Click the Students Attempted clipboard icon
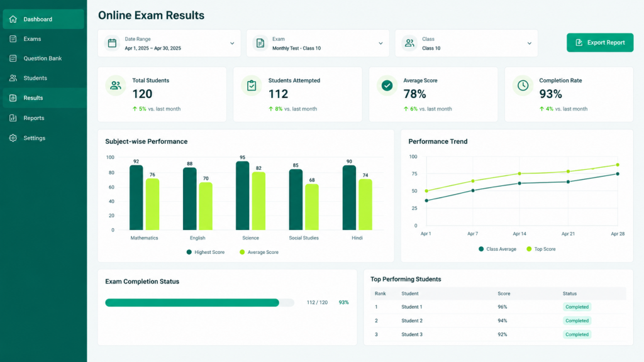This screenshot has height=362, width=644. pyautogui.click(x=252, y=85)
